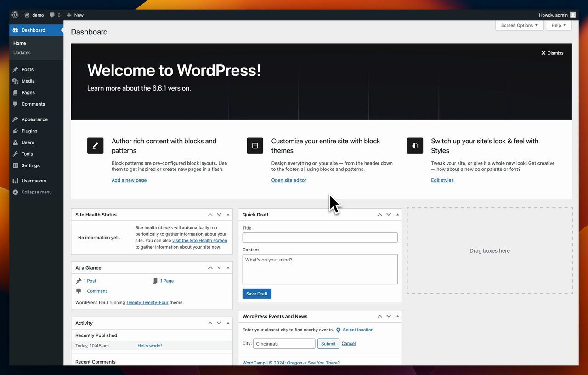Move Site Health Status box up
This screenshot has width=588, height=375.
pos(210,215)
